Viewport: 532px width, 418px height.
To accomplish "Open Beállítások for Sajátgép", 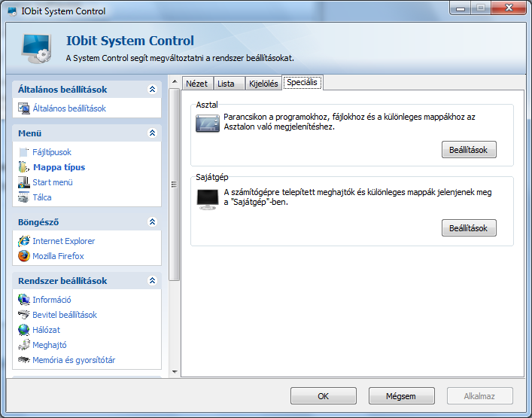I will pos(469,228).
